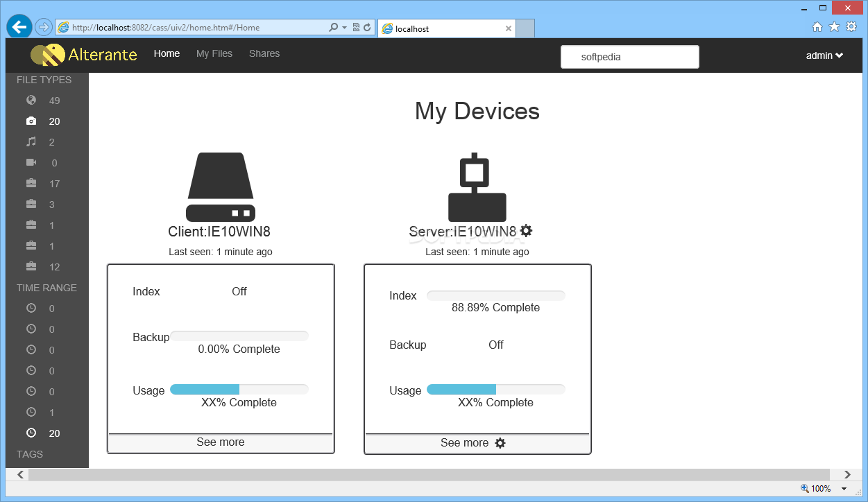The width and height of the screenshot is (868, 502).
Task: Filter by globe icon with 49 files
Action: click(31, 101)
